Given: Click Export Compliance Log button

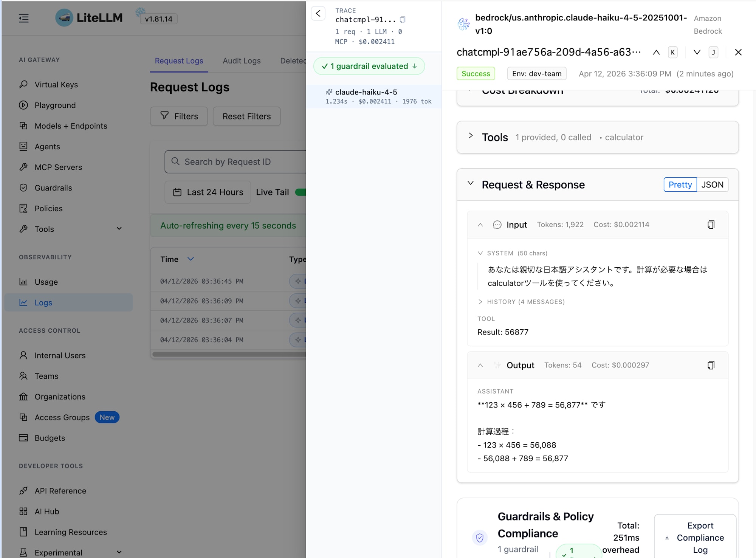Looking at the screenshot, I should coord(695,537).
